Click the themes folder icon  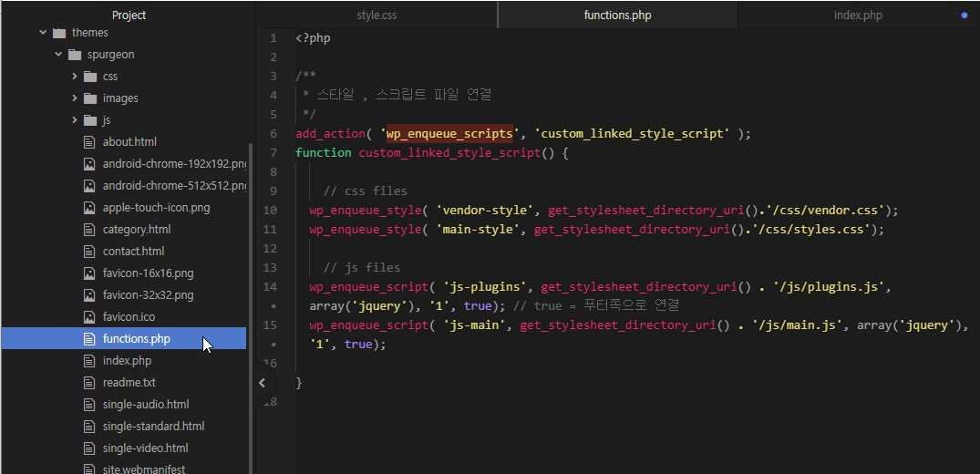point(59,33)
